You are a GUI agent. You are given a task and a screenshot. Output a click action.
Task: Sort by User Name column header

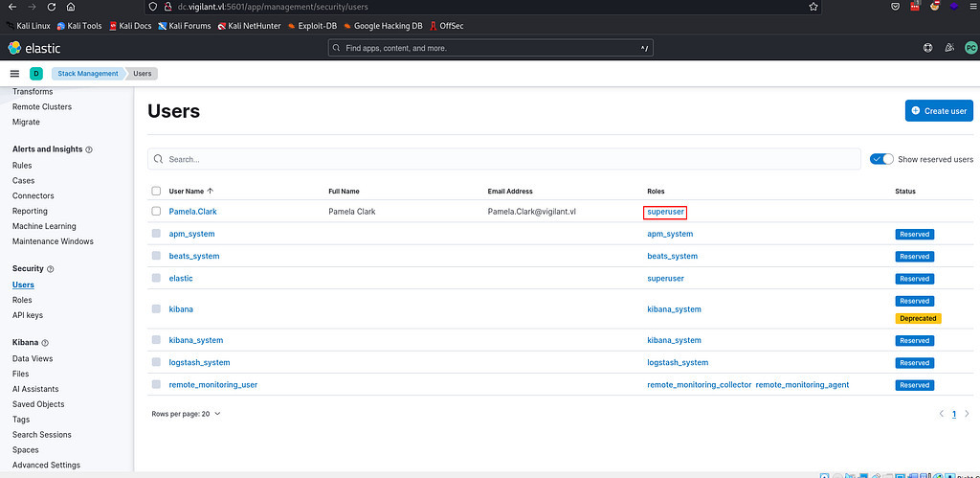191,191
